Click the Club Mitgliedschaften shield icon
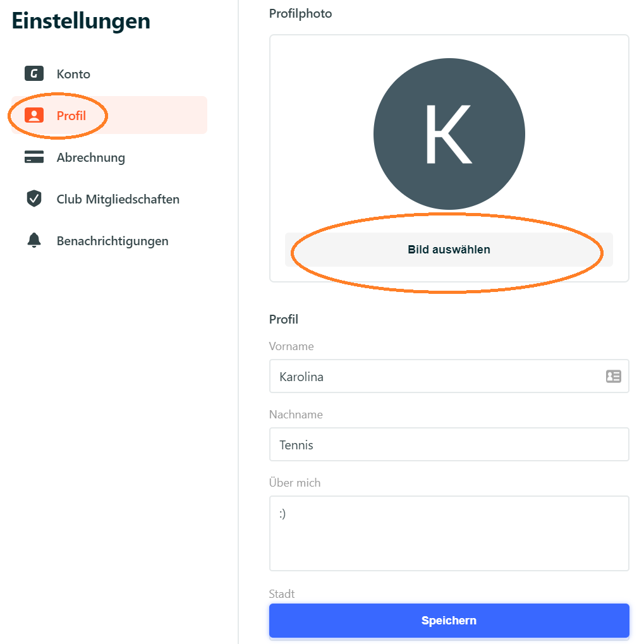The image size is (644, 644). (x=34, y=198)
